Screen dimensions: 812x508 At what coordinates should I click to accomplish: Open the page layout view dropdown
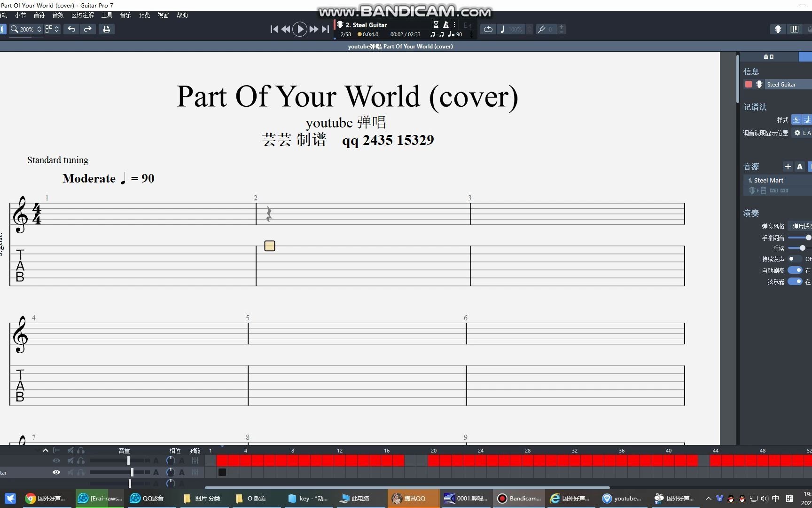52,29
